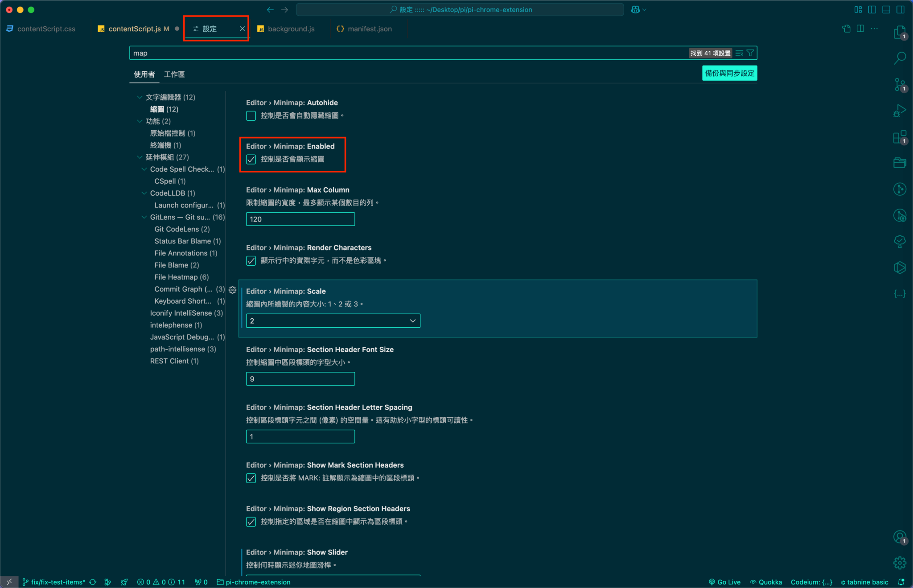
Task: Click the Minimap Max Column input field
Action: click(x=300, y=219)
